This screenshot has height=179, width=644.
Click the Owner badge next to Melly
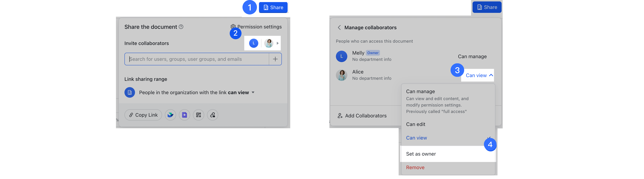click(373, 53)
